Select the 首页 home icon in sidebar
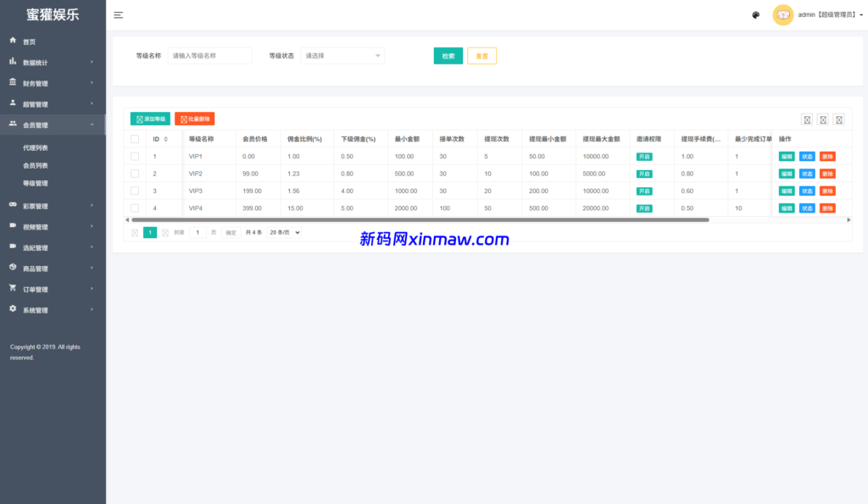The height and width of the screenshot is (504, 868). [12, 40]
